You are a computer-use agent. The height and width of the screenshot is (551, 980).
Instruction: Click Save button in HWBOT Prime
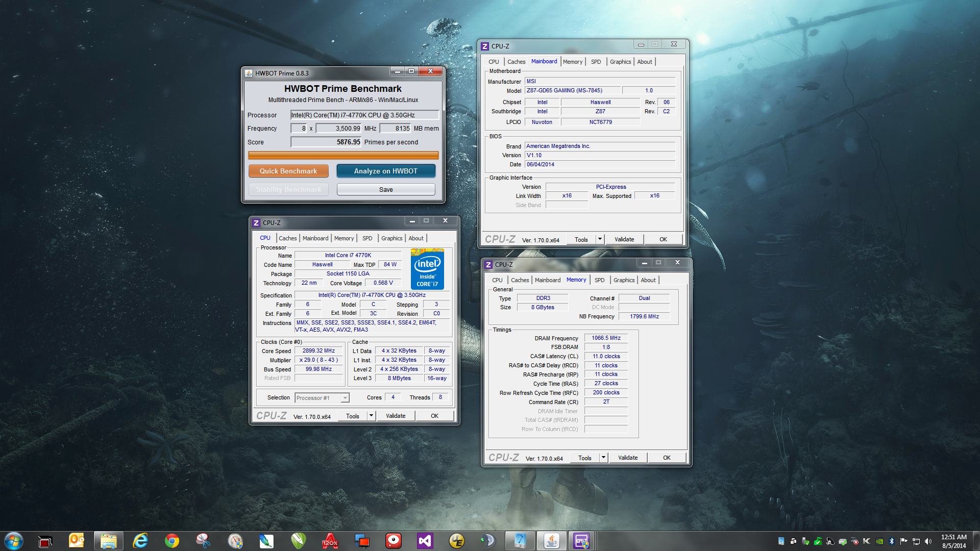[386, 189]
